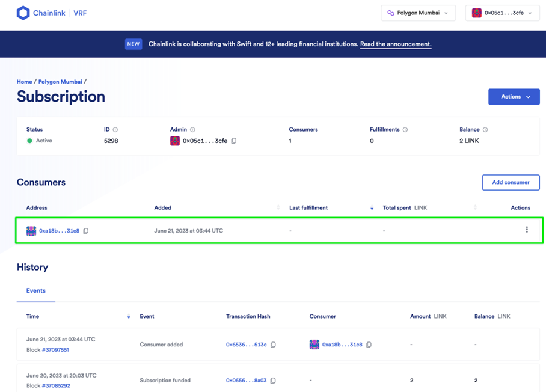Open the Polygon Mumbai network dropdown
The width and height of the screenshot is (546, 392).
pyautogui.click(x=418, y=13)
